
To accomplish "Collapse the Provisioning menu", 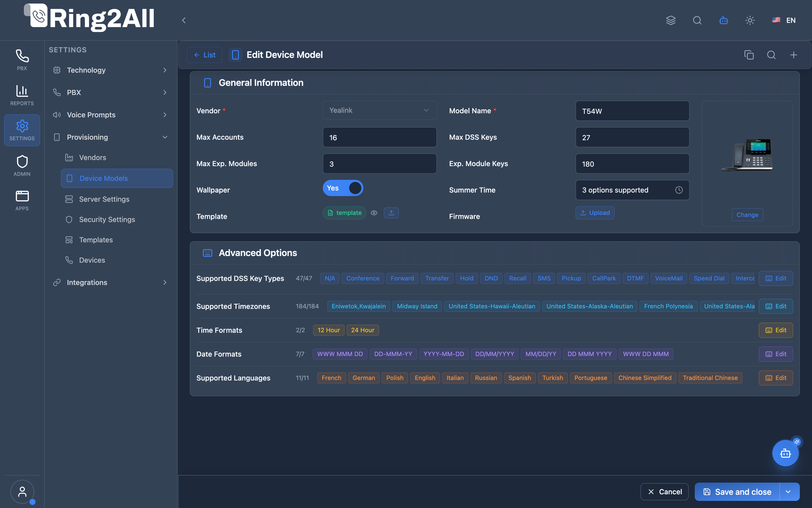I will 110,137.
